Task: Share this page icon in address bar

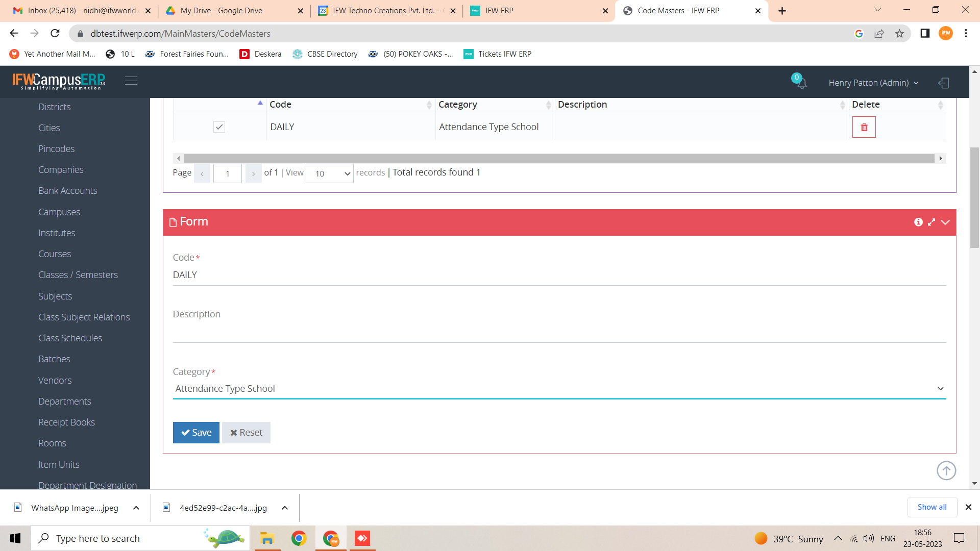Action: click(879, 34)
